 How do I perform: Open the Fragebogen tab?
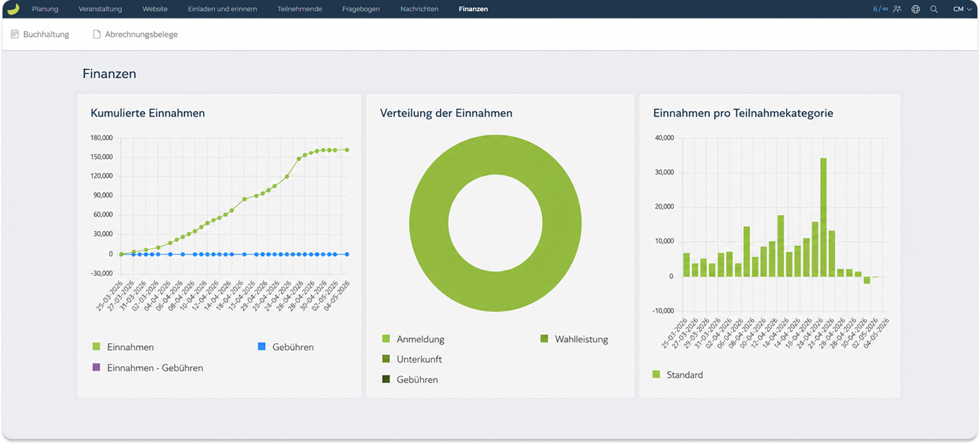coord(361,9)
